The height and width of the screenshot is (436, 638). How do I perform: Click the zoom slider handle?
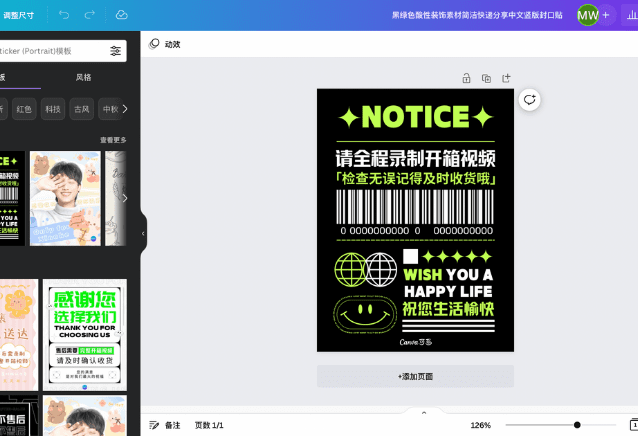[577, 425]
